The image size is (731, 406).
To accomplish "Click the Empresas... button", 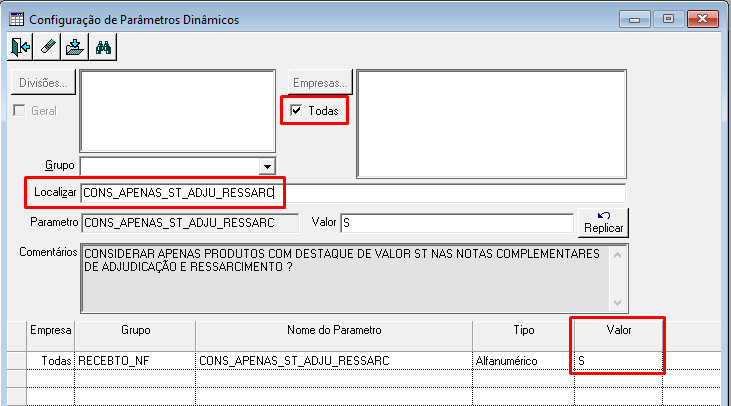I will 320,83.
